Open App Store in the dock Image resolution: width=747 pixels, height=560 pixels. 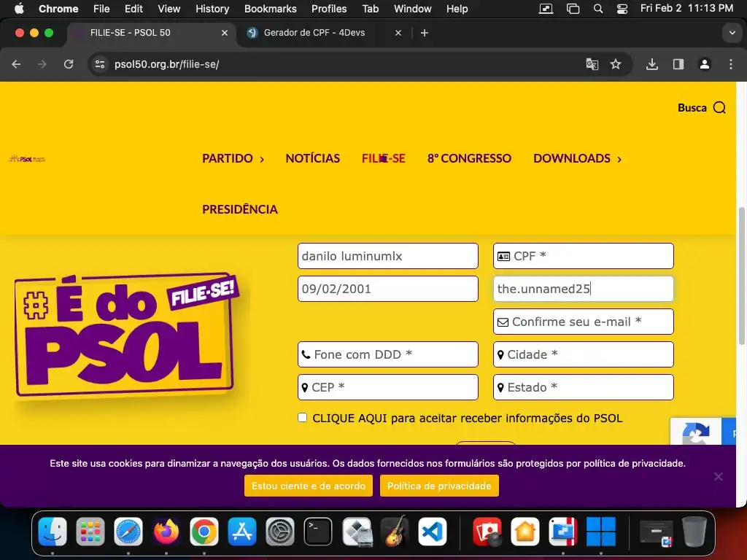(x=242, y=531)
